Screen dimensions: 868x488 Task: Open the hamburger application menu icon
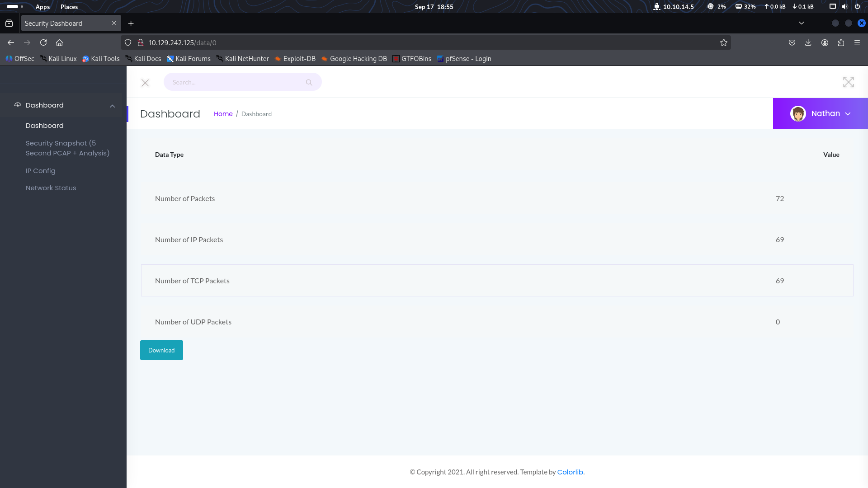click(857, 42)
